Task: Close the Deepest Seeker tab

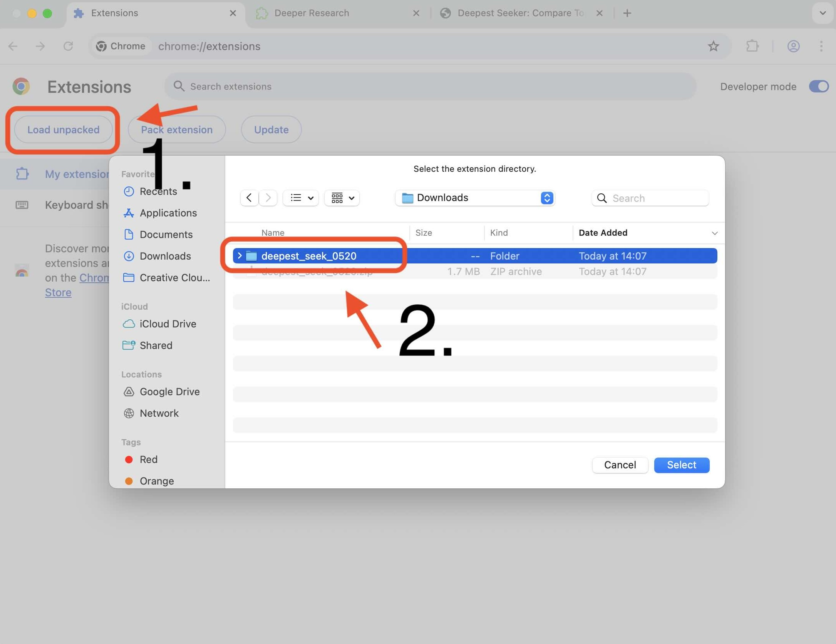Action: coord(599,13)
